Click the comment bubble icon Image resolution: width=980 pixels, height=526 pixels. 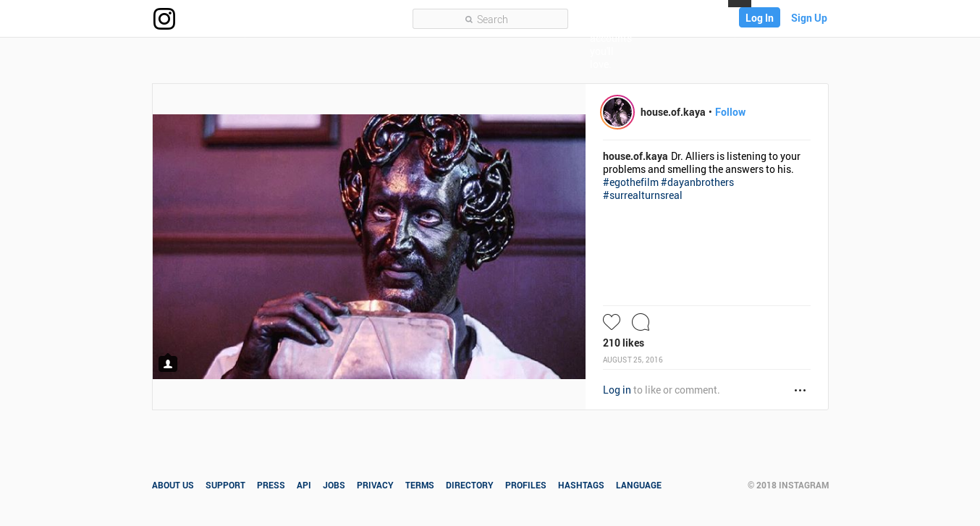click(x=641, y=322)
